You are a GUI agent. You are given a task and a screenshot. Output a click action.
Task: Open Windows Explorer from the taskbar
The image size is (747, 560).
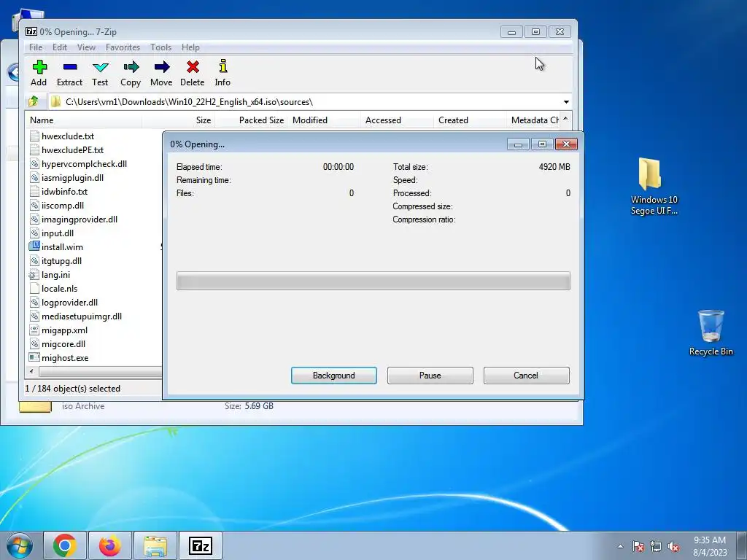pyautogui.click(x=155, y=545)
